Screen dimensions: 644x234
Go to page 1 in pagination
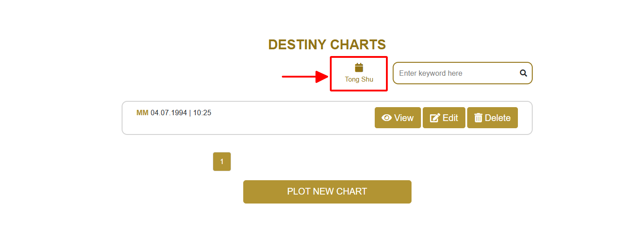[x=222, y=162]
